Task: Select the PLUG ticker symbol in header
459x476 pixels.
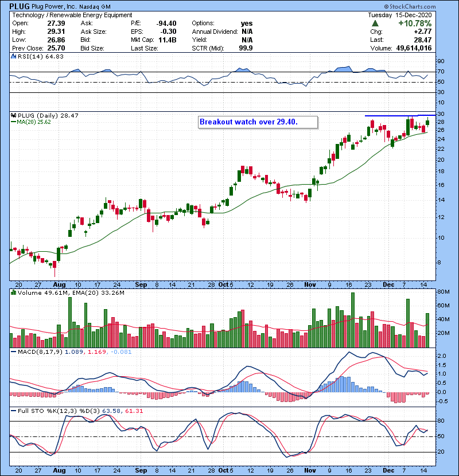Action: (20, 6)
